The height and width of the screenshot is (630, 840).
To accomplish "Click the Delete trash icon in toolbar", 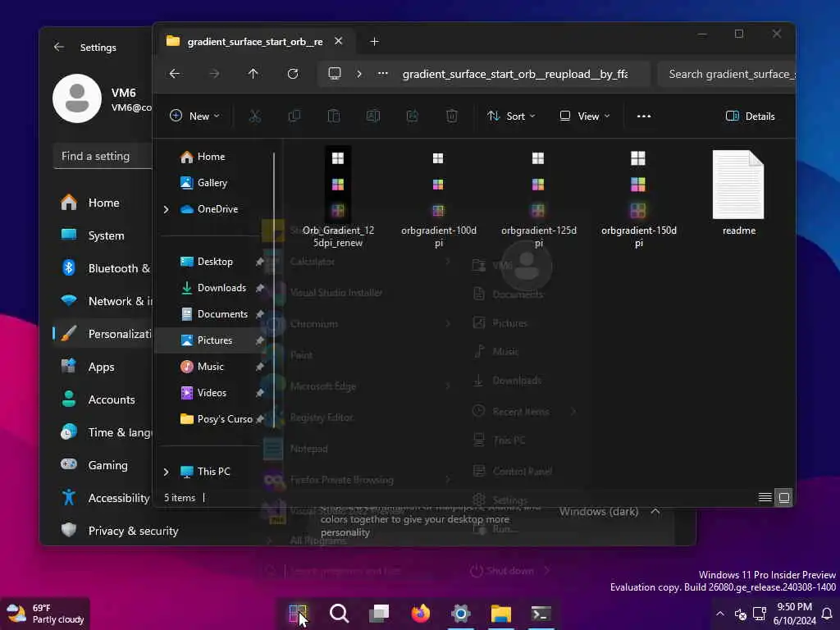I will click(x=452, y=116).
